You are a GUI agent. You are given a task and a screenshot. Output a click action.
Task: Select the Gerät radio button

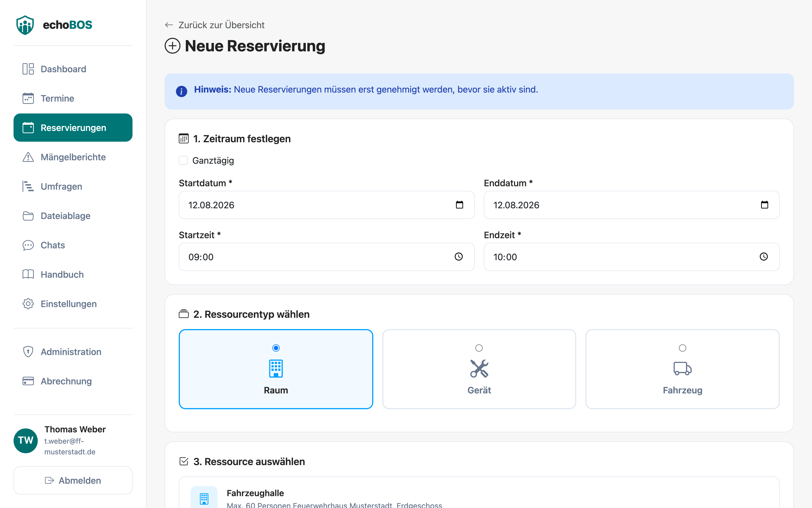[x=479, y=348]
